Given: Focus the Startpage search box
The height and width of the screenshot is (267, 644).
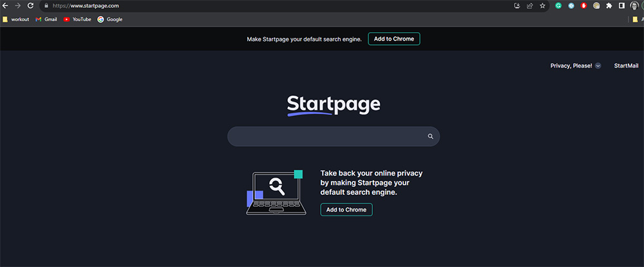Looking at the screenshot, I should pos(334,136).
